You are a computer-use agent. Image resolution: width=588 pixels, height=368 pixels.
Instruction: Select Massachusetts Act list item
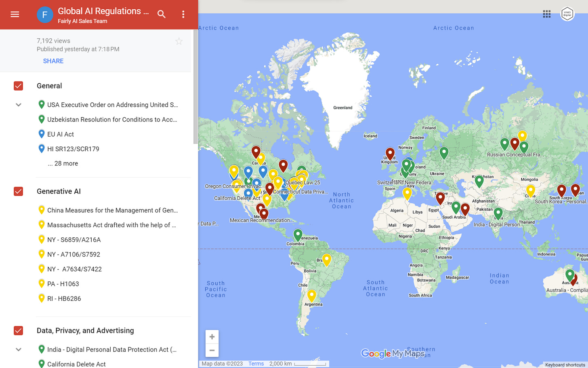[x=108, y=225]
